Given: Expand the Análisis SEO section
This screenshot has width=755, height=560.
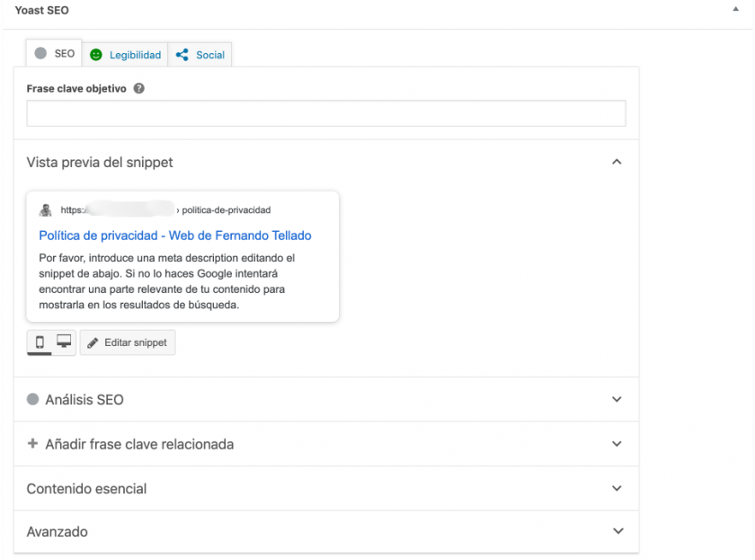Looking at the screenshot, I should [617, 399].
